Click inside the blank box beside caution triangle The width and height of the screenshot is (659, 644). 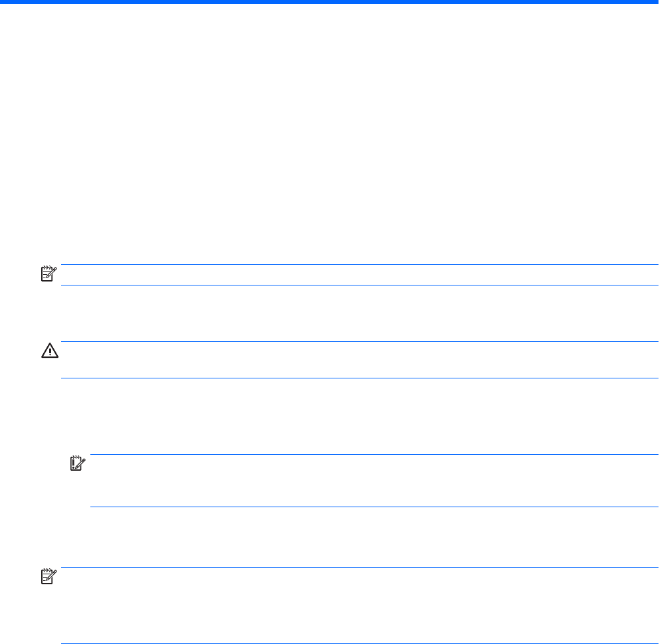[x=360, y=360]
